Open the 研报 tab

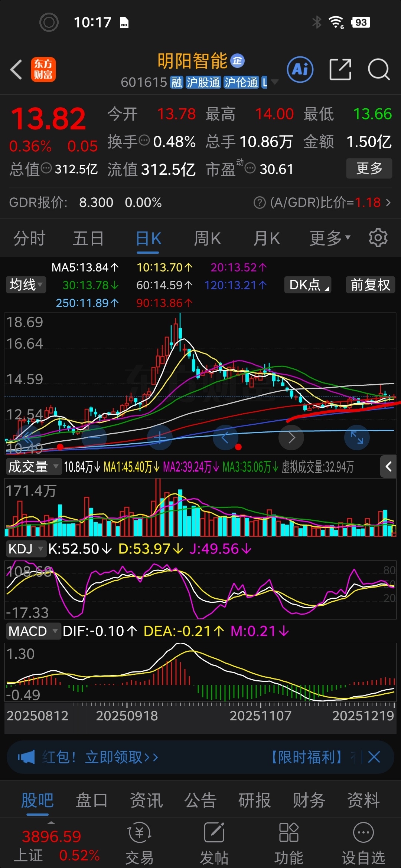pos(255,800)
